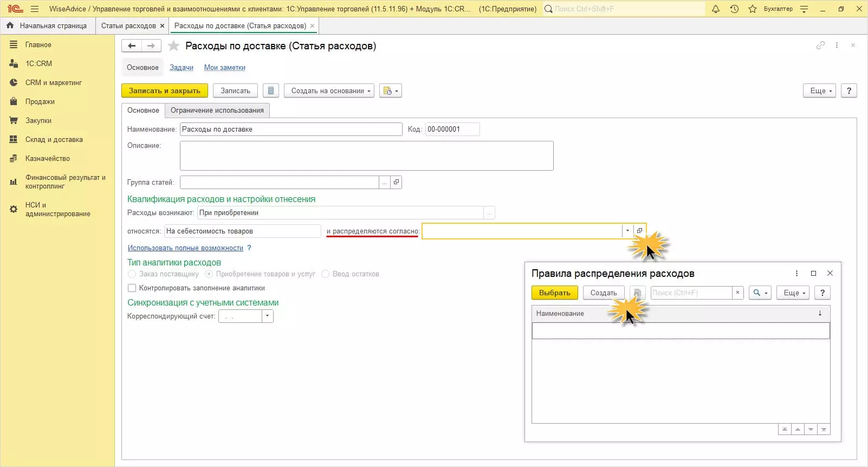Open the form's three-dot options menu

click(x=837, y=46)
